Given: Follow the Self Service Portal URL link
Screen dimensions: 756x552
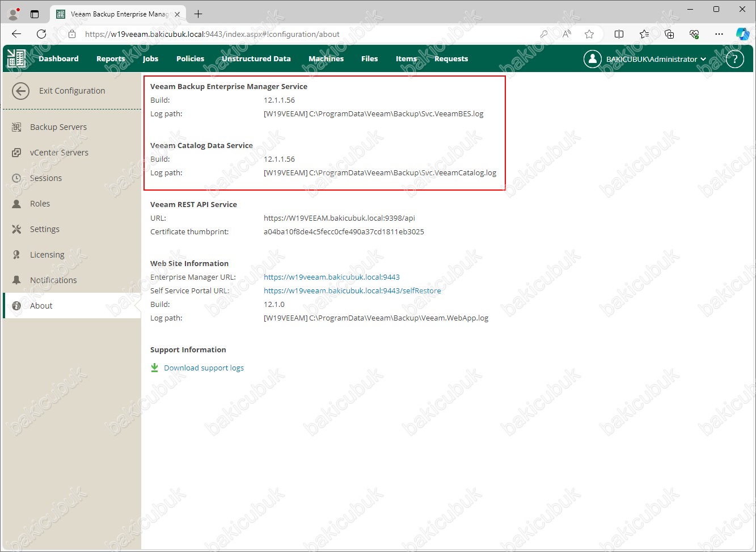Looking at the screenshot, I should 352,291.
